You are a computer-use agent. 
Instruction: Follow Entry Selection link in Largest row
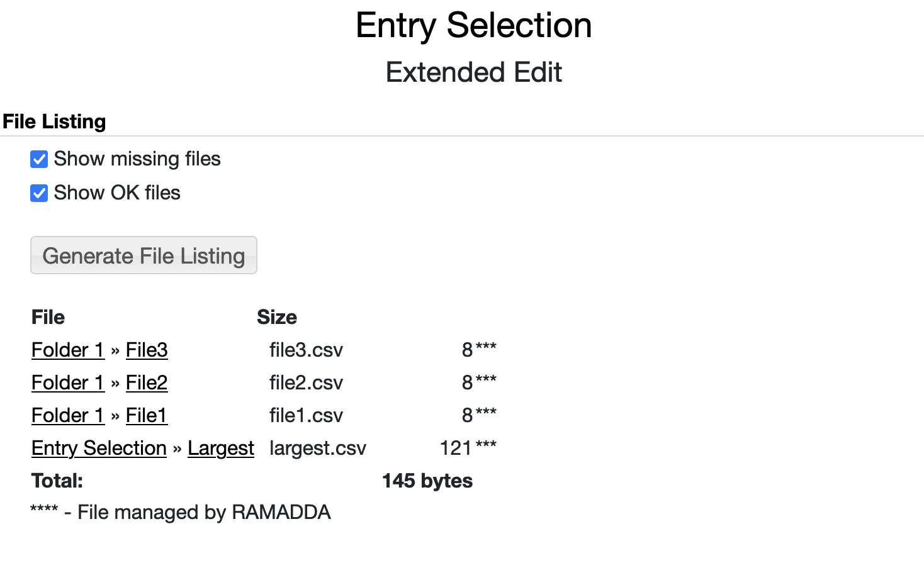point(99,448)
